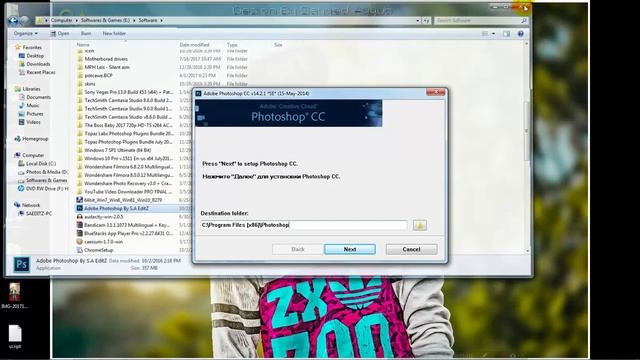Select Network in the navigation pane
The height and width of the screenshot is (360, 640).
[x=31, y=205]
